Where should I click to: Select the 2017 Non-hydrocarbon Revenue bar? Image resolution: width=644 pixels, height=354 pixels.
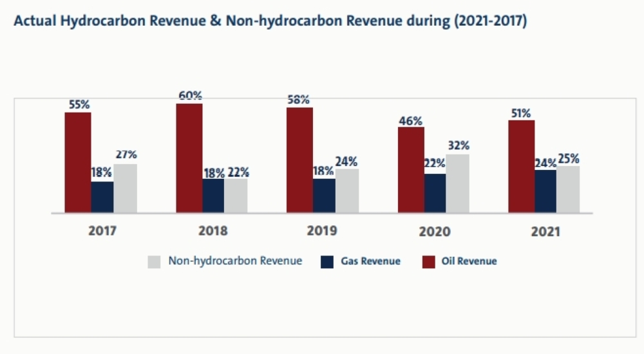coord(126,189)
